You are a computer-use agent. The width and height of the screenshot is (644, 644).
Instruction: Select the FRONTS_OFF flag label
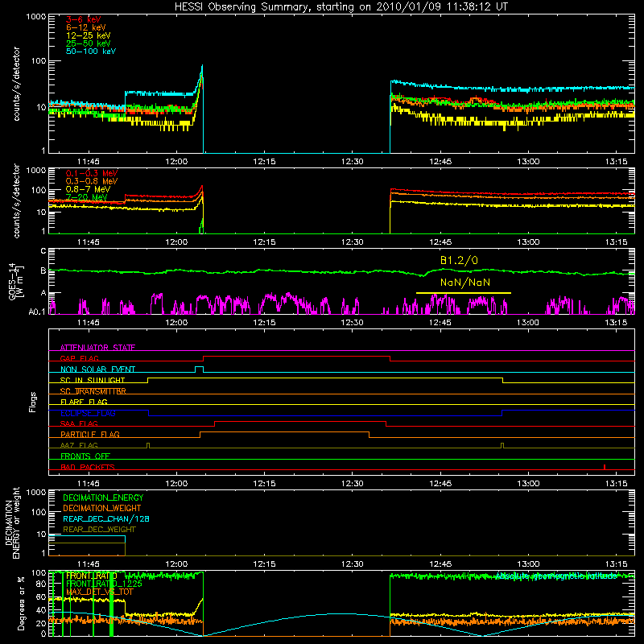click(85, 456)
